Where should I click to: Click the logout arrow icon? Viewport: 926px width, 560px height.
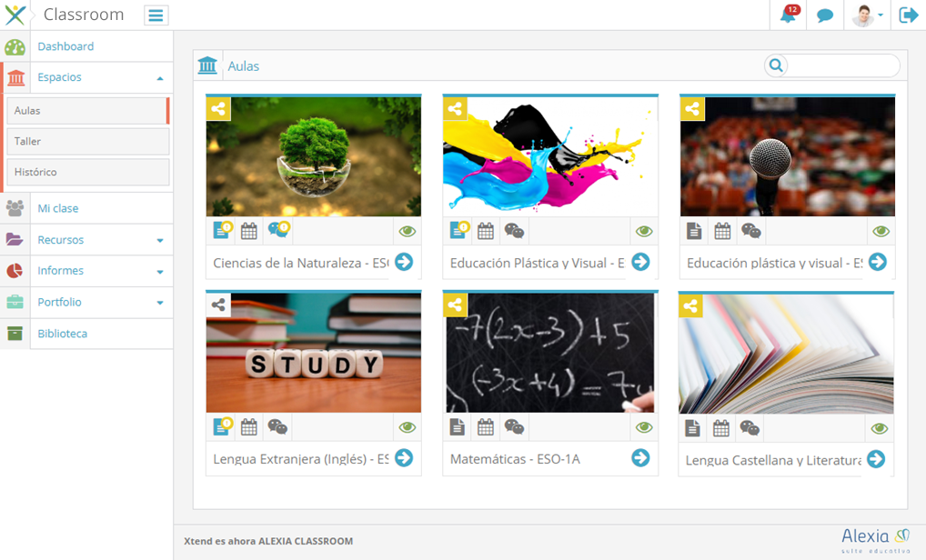click(x=909, y=15)
